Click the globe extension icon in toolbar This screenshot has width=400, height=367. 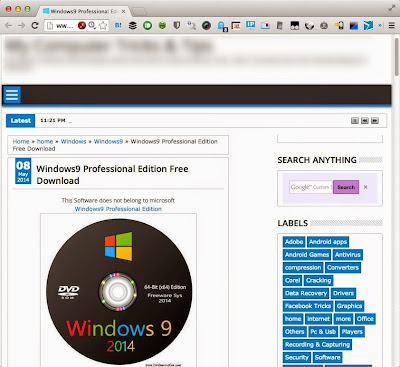click(x=309, y=25)
